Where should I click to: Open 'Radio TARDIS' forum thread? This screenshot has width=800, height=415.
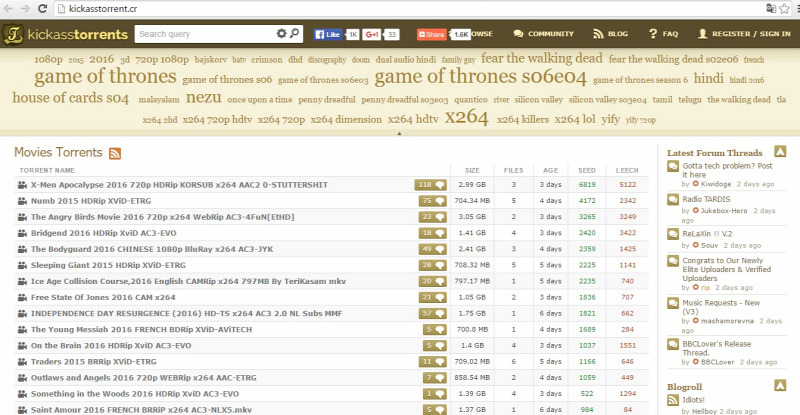pos(706,199)
